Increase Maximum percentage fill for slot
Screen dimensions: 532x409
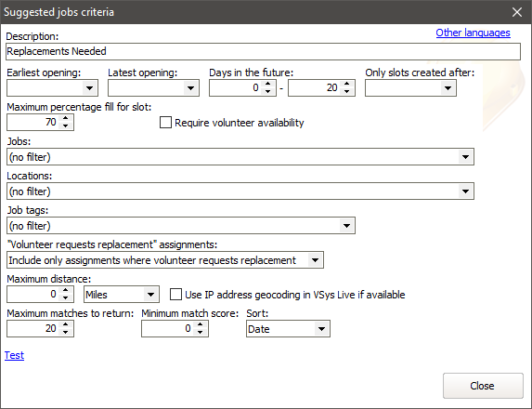[66, 118]
